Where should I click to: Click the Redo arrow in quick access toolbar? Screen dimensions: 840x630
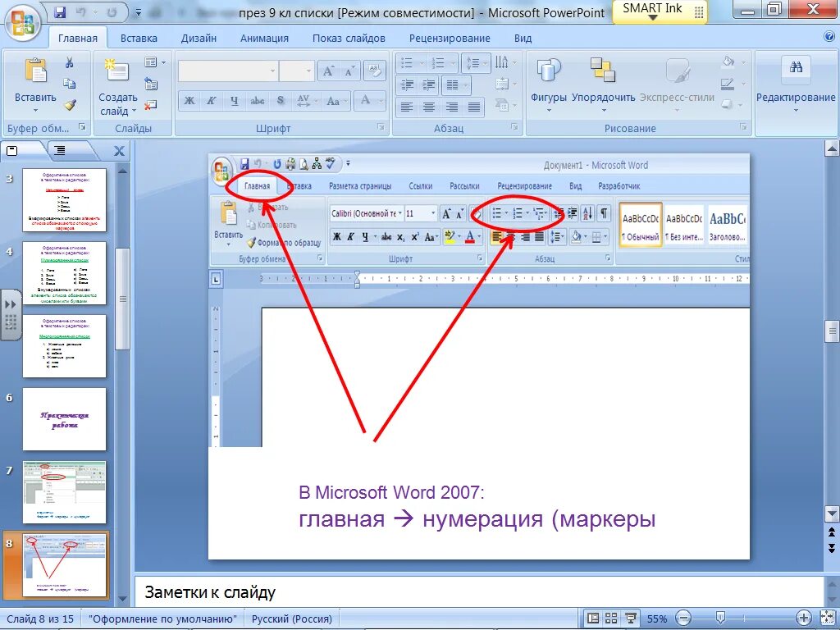[112, 11]
